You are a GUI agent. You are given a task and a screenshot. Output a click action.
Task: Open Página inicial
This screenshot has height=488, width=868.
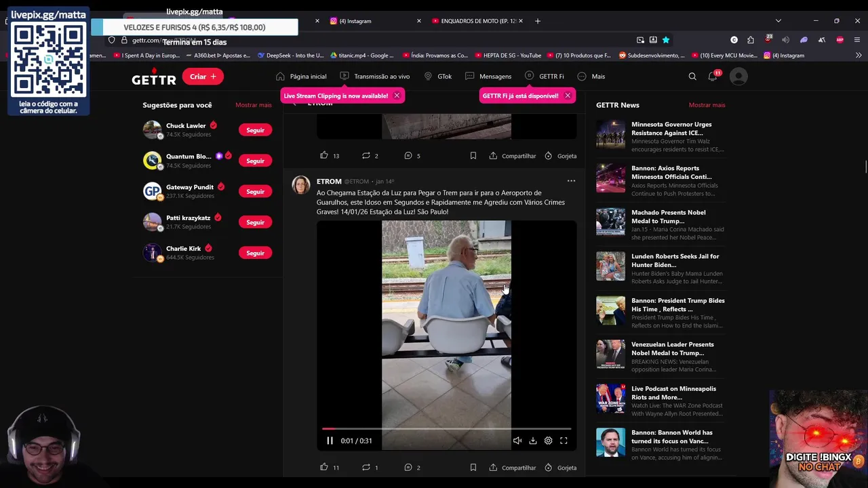301,77
